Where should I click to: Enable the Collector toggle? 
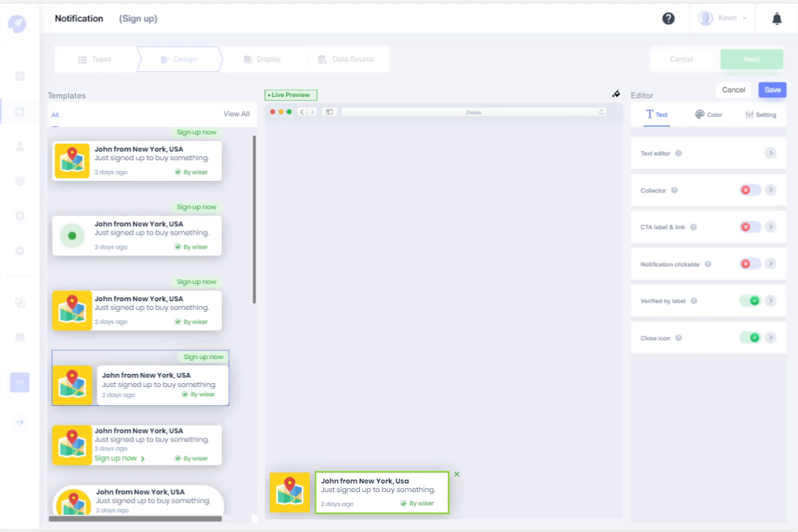[750, 190]
